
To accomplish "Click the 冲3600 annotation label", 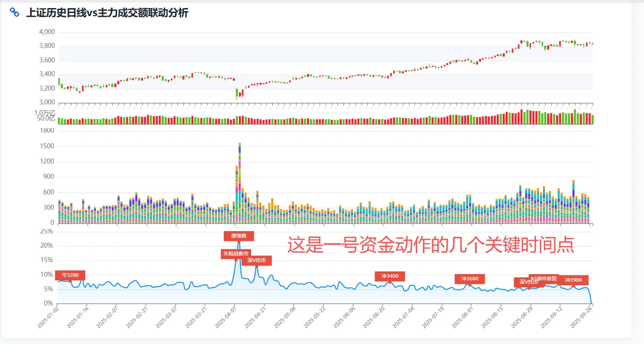I will tap(469, 278).
